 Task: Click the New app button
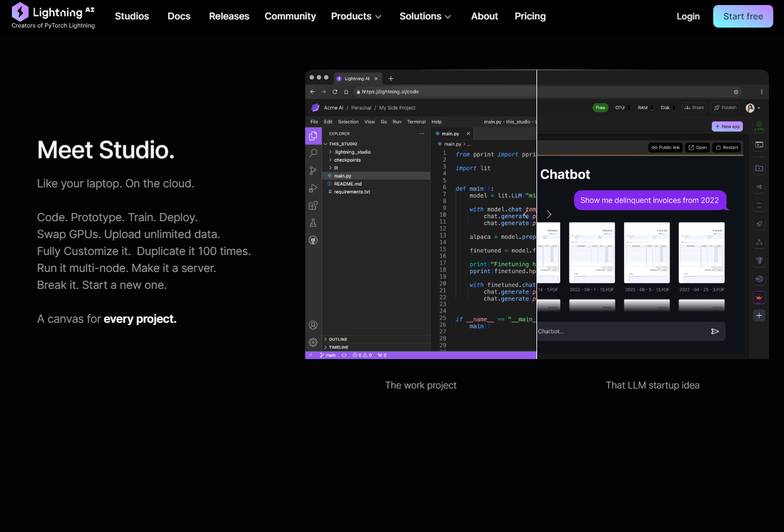click(727, 126)
